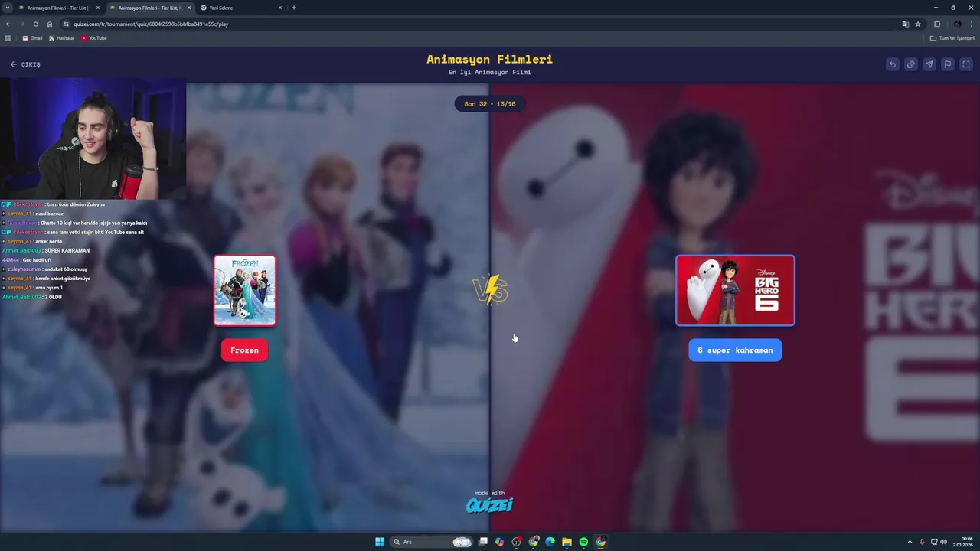Click the paper plane share icon
This screenshot has height=551, width=980.
click(x=929, y=64)
